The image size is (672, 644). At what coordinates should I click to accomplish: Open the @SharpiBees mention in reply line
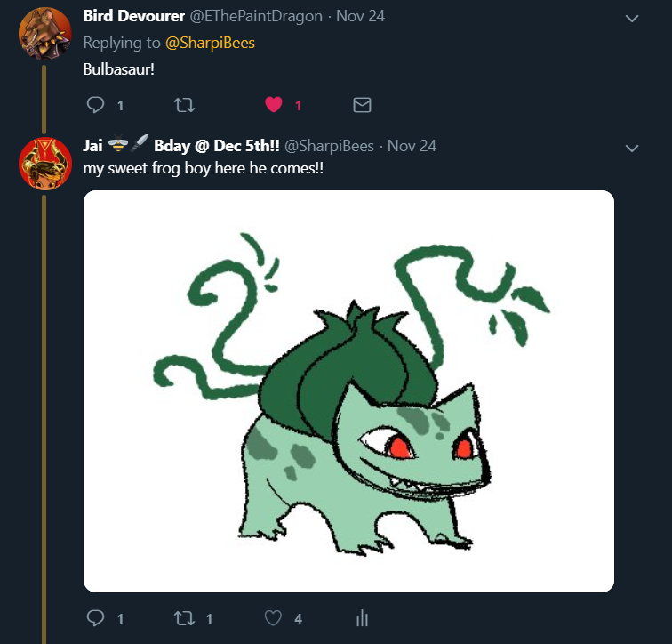(x=210, y=43)
